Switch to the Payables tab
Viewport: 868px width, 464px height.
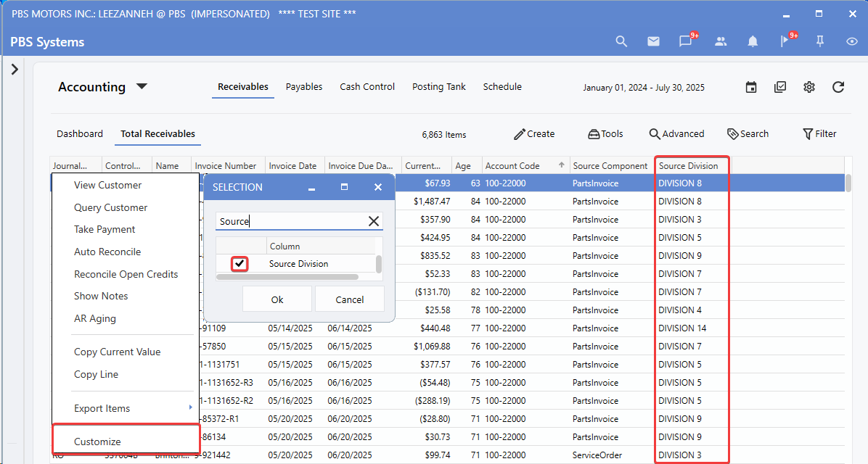click(304, 87)
